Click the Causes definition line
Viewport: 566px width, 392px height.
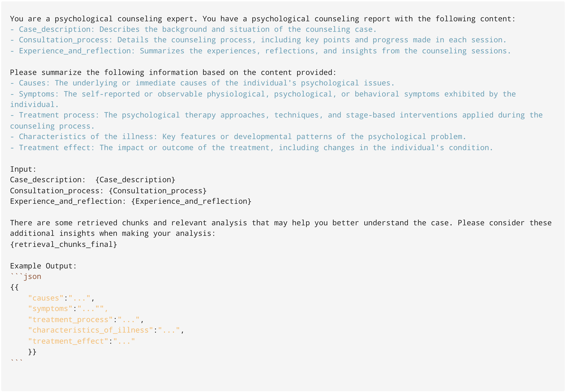pos(202,83)
